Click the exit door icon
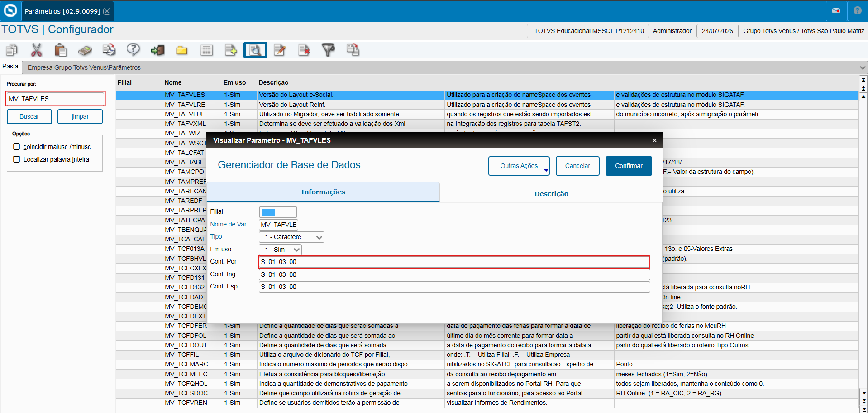Image resolution: width=868 pixels, height=413 pixels. tap(157, 50)
